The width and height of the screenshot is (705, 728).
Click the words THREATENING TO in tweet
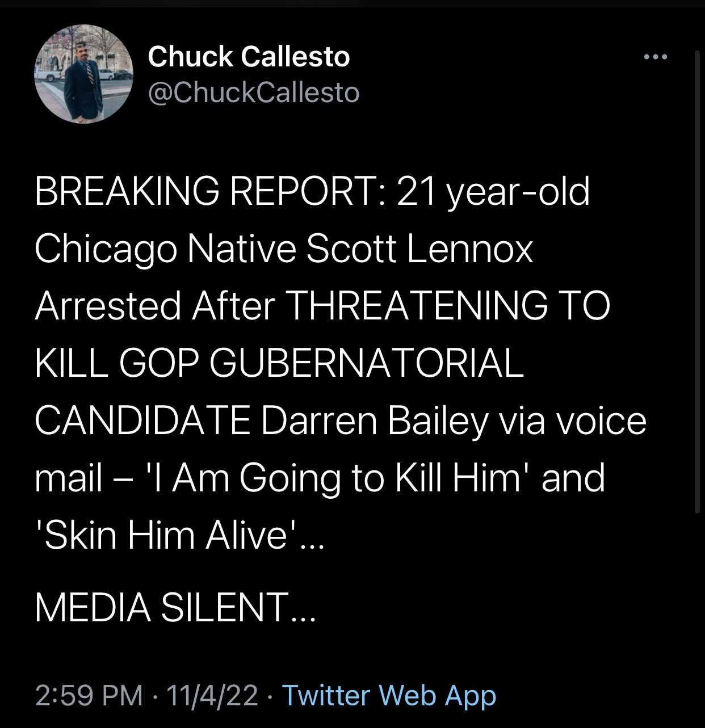tap(450, 306)
